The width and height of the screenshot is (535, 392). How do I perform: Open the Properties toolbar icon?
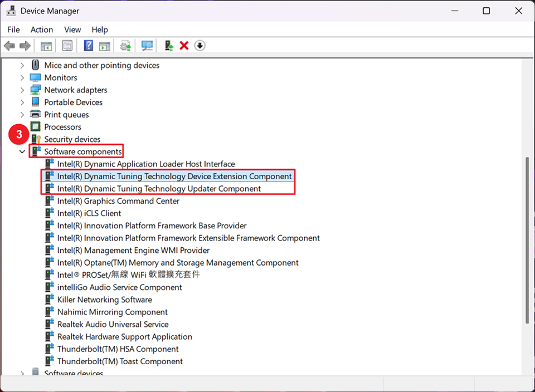(67, 46)
